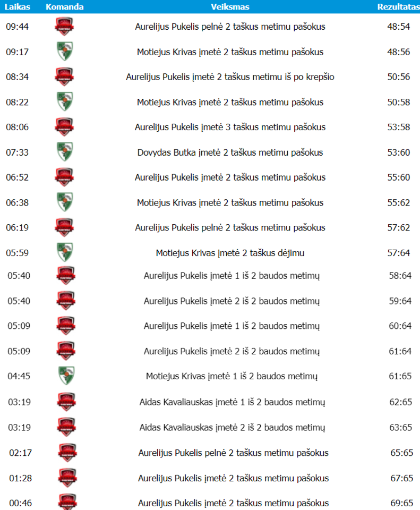Viewport: 420px width, 510px height.
Task: Click red team logo at 03:19 score 62:65
Action: pyautogui.click(x=66, y=402)
